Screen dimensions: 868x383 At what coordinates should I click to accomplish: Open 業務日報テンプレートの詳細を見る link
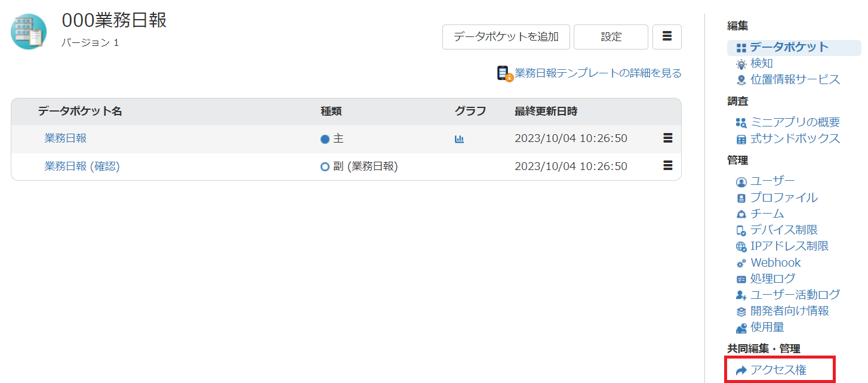(x=598, y=73)
